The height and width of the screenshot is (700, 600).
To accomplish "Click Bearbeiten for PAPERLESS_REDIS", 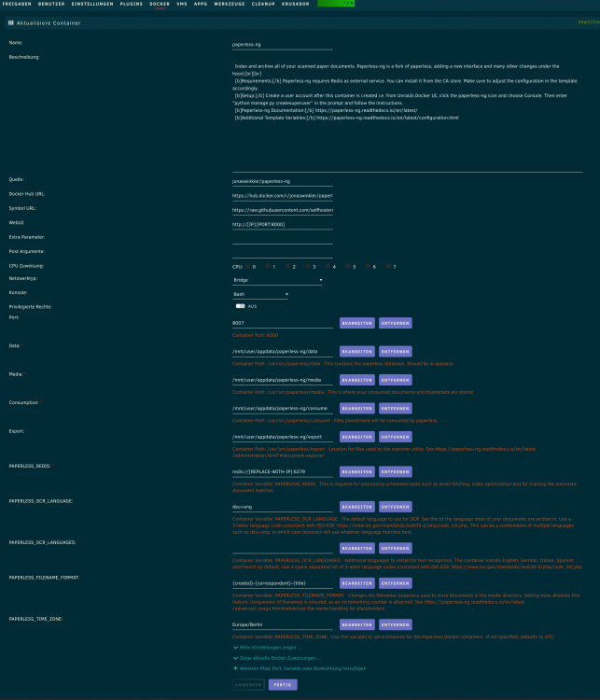I will point(357,472).
